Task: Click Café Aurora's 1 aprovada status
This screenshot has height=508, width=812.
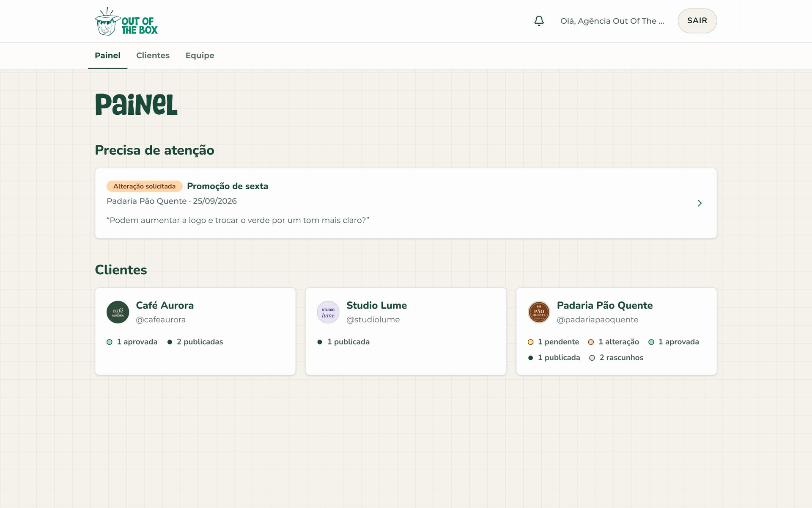Action: point(132,342)
